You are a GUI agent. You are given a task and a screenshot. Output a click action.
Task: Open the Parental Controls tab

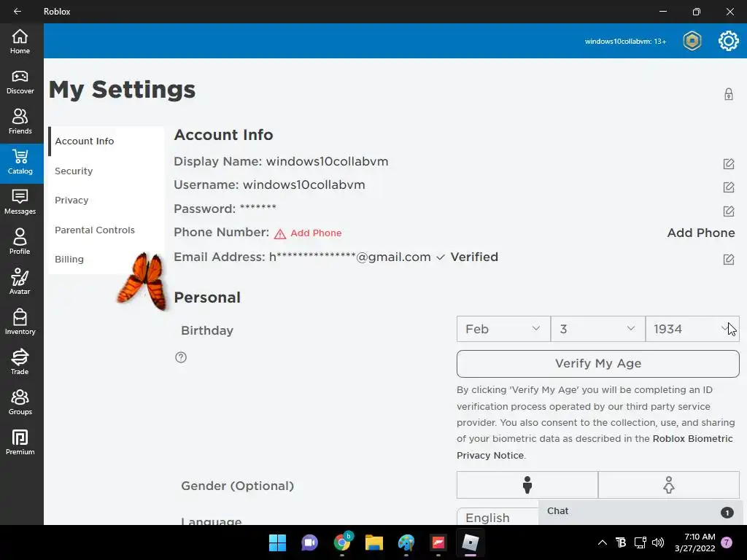pyautogui.click(x=106, y=230)
